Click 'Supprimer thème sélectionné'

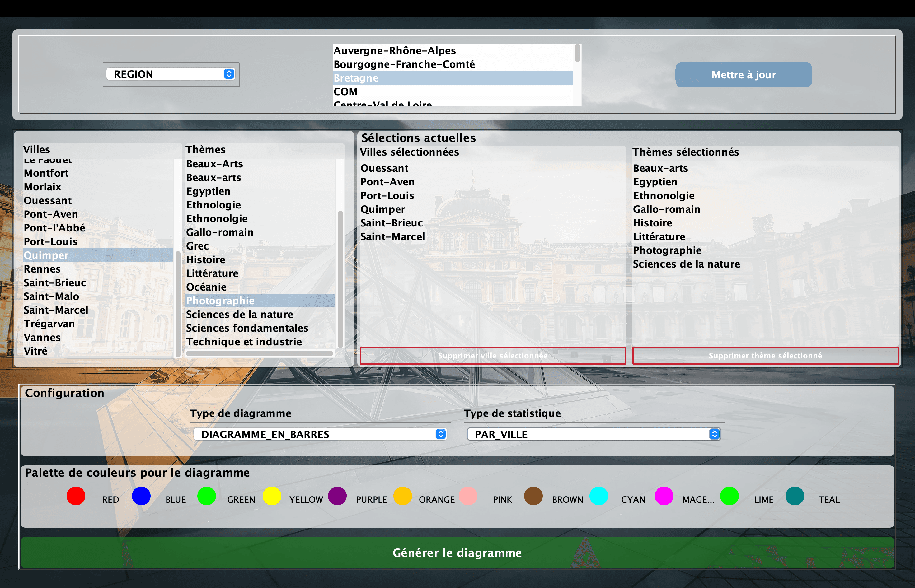[765, 356]
